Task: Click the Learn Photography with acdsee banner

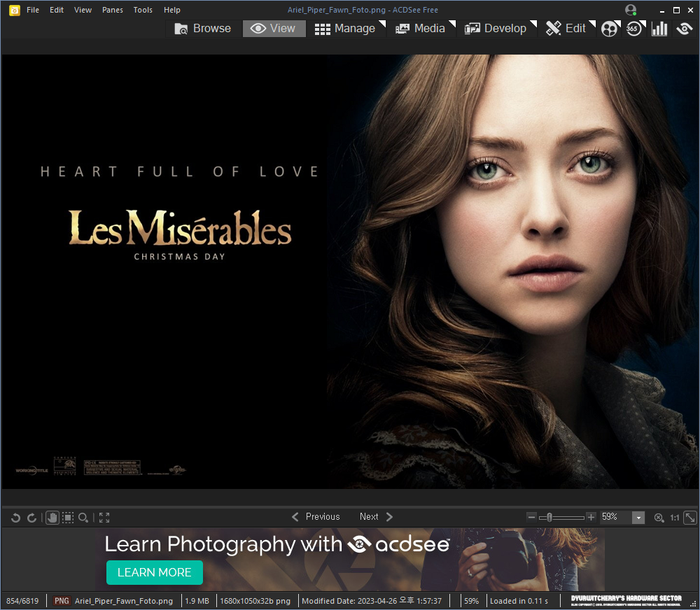Action: click(350, 560)
